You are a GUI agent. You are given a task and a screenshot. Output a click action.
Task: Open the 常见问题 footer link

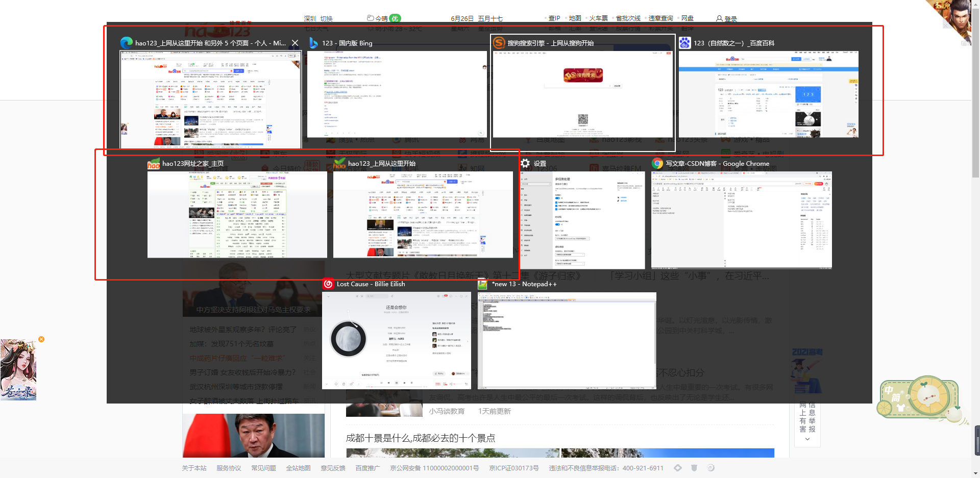pyautogui.click(x=263, y=468)
